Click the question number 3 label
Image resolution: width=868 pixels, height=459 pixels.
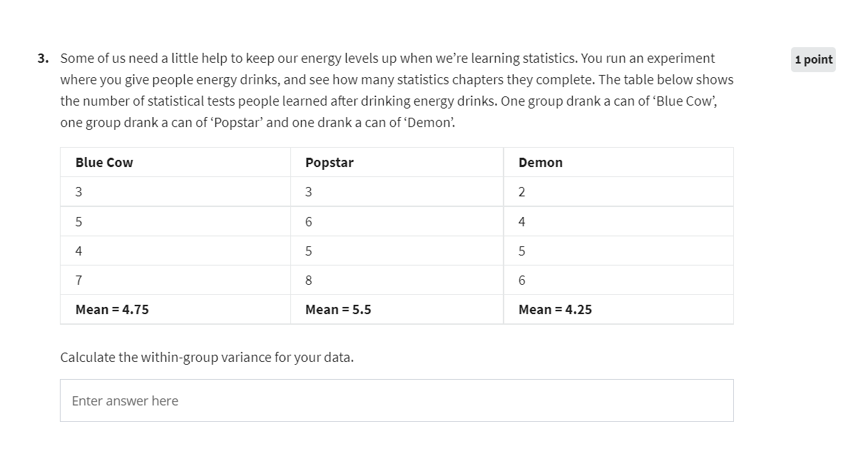pyautogui.click(x=44, y=59)
